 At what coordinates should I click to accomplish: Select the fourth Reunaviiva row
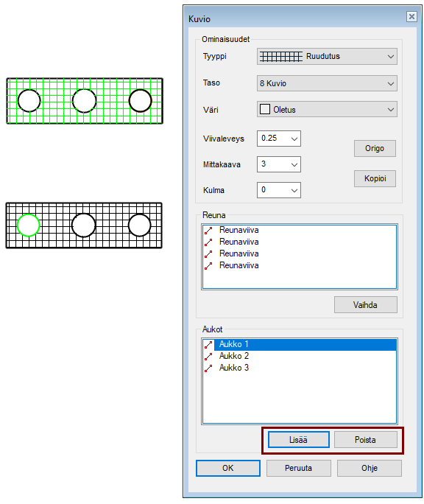300,265
